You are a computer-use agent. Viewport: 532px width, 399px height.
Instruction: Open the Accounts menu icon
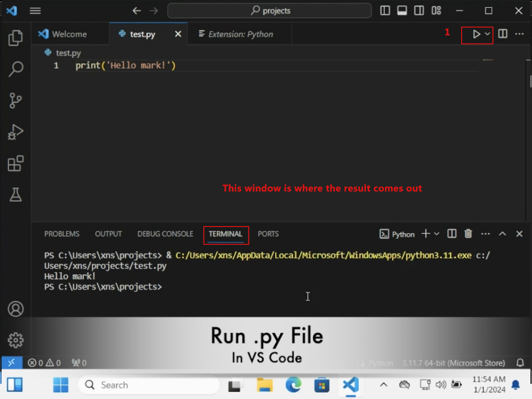15,309
